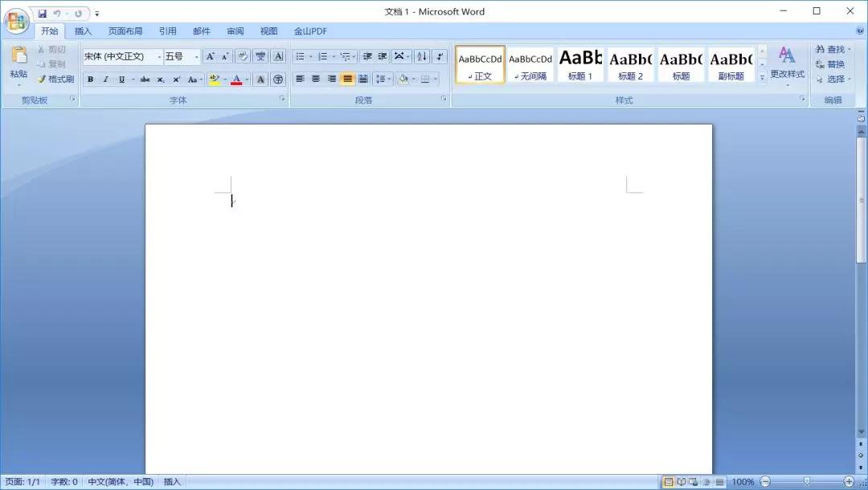Screen dimensions: 868x490
Task: Switch to Web Layout view in status bar
Action: point(693,482)
